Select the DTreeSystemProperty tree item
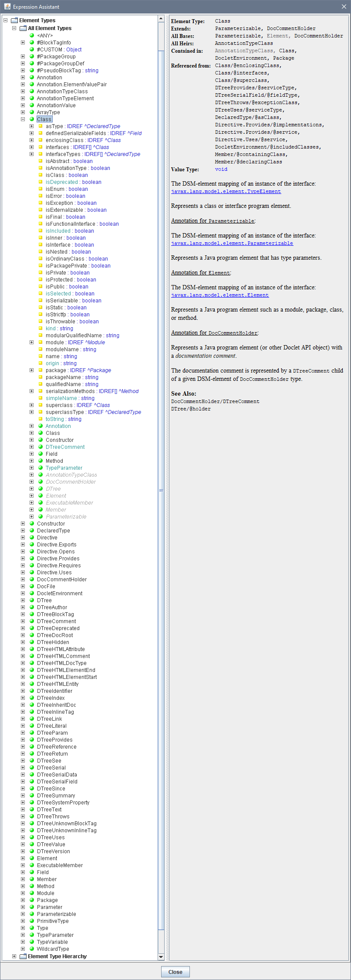351x980 pixels. [63, 803]
